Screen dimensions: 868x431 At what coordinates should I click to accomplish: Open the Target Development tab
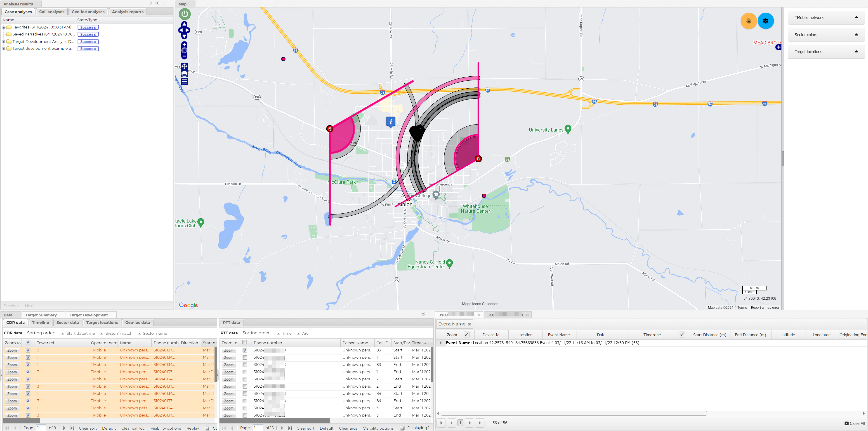tap(89, 315)
